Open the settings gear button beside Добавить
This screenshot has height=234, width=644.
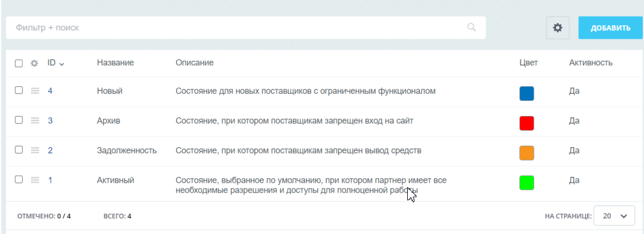[x=557, y=28]
